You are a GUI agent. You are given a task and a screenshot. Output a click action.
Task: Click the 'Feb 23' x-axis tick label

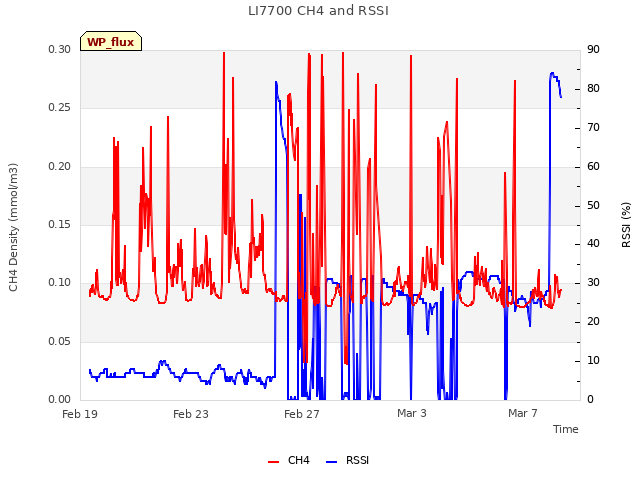[x=191, y=414]
